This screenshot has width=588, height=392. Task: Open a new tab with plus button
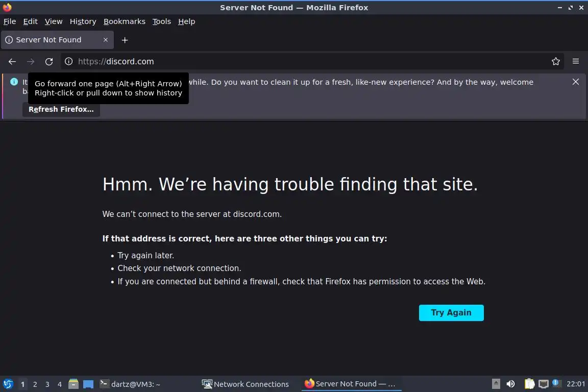(125, 40)
